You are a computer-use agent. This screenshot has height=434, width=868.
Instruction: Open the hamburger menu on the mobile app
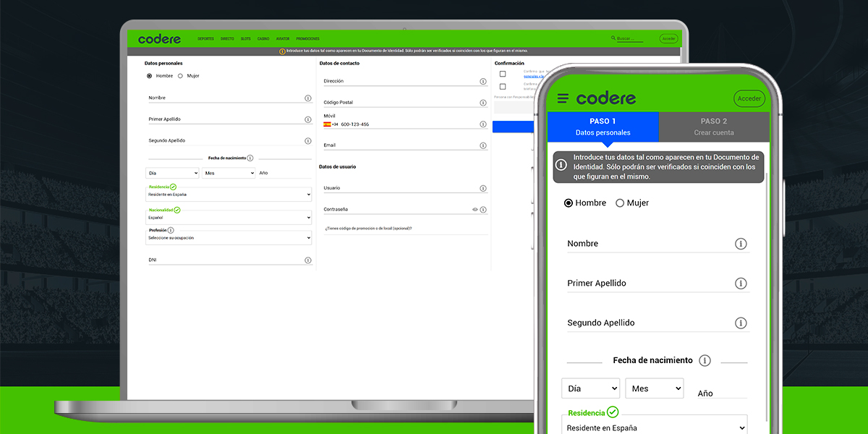tap(563, 98)
